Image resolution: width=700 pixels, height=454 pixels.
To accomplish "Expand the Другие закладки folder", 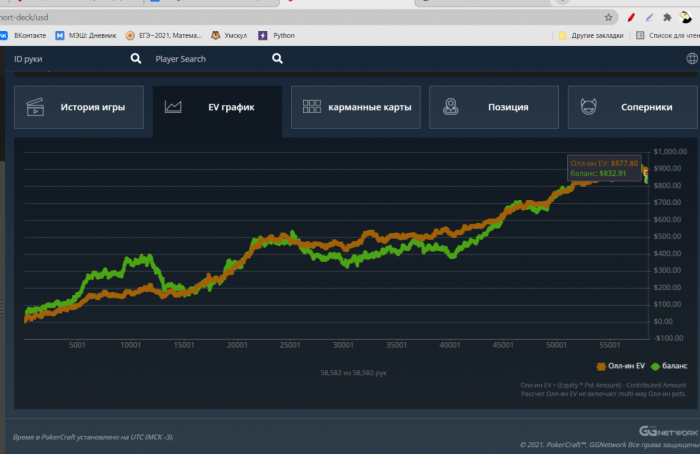I will pyautogui.click(x=590, y=35).
